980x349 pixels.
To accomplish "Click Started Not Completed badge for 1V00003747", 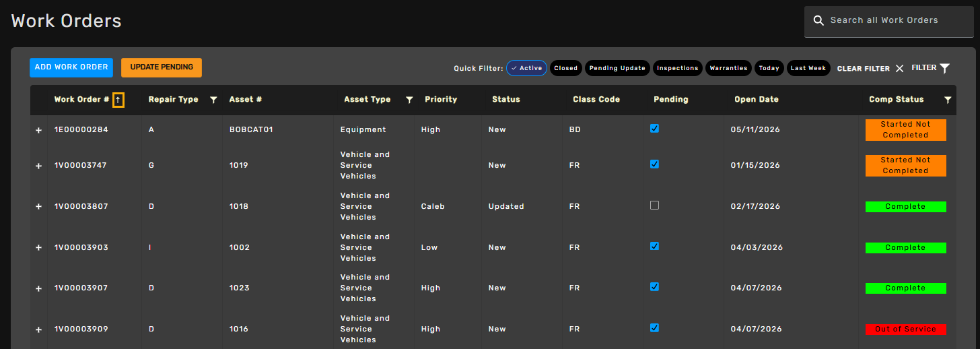I will [906, 166].
